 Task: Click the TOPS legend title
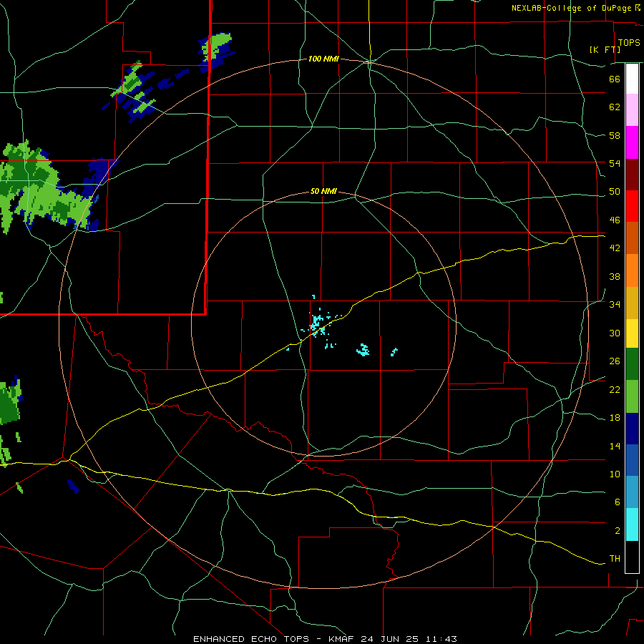[629, 42]
